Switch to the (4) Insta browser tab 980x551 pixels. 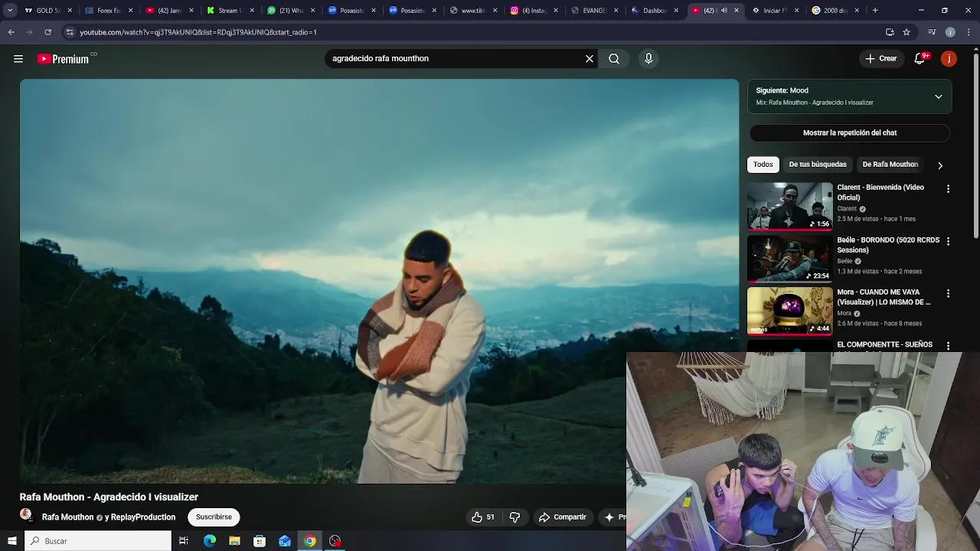tap(534, 11)
